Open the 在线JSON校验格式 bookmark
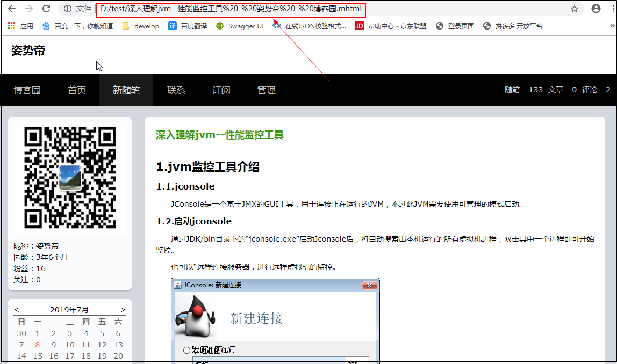This screenshot has height=364, width=617. point(310,26)
